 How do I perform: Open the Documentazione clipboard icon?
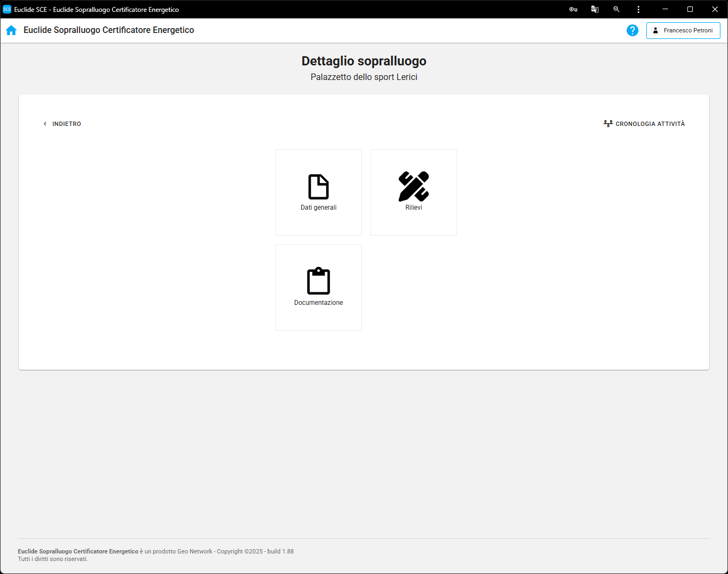[x=319, y=281]
